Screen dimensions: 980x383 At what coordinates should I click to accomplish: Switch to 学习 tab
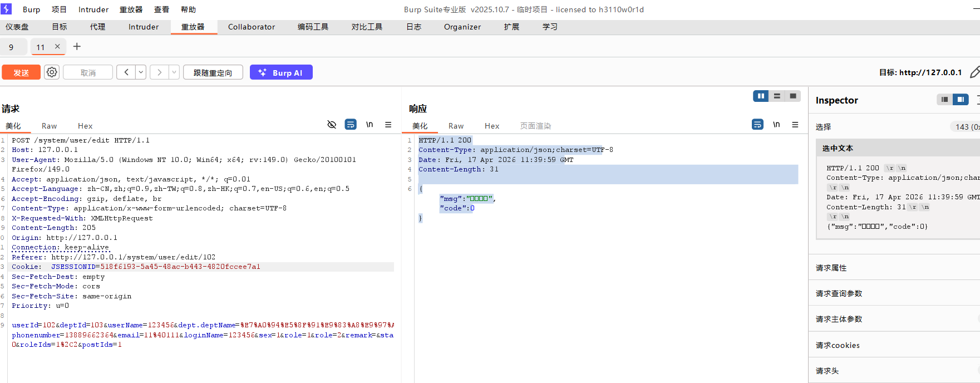[x=550, y=27]
